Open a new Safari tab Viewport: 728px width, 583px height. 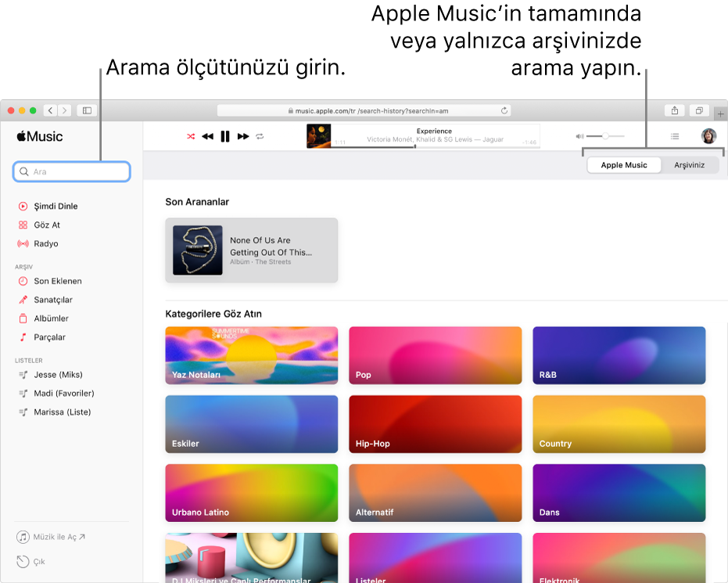tap(720, 113)
